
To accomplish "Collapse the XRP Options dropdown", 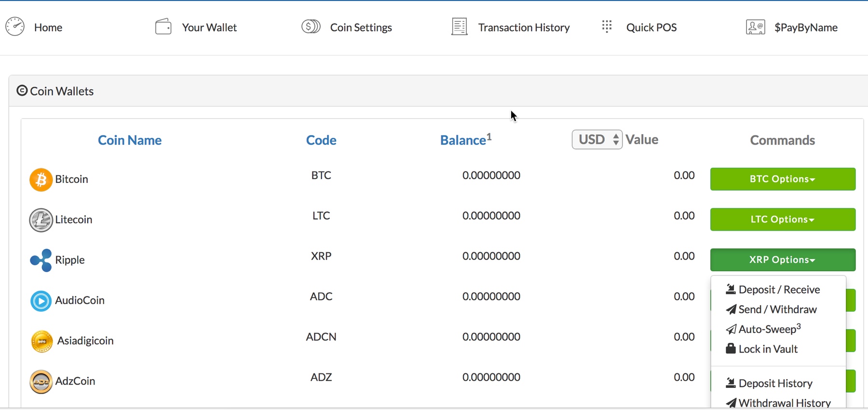I will tap(783, 260).
